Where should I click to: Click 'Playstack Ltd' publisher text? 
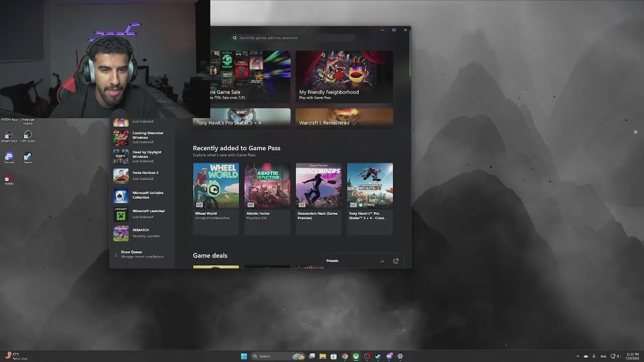click(x=257, y=218)
